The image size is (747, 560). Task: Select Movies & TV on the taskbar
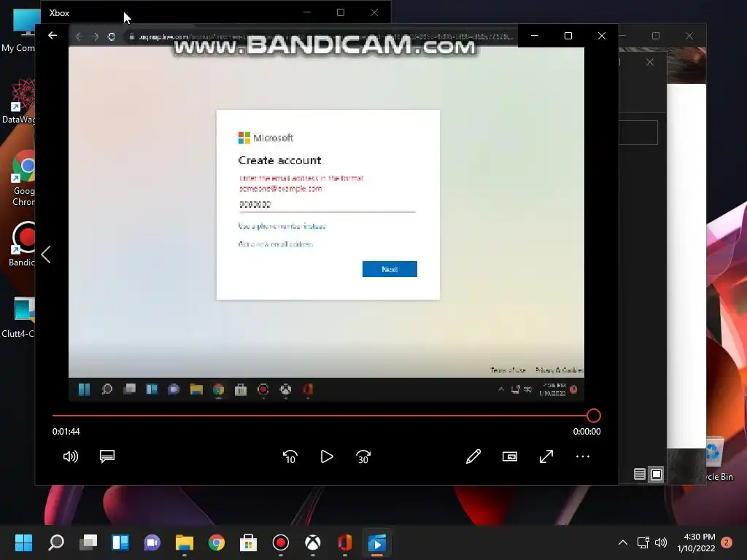pos(377,542)
